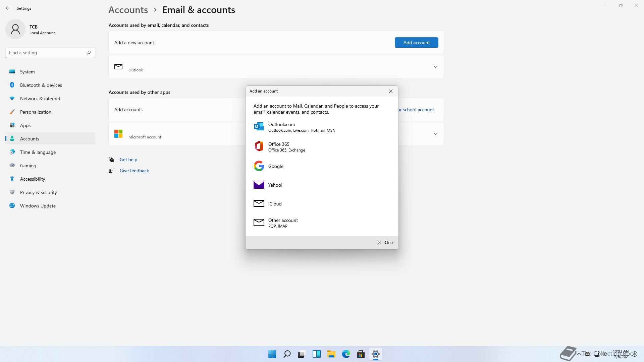Click the Bluetooth icon in sidebar
644x362 pixels.
[12, 85]
